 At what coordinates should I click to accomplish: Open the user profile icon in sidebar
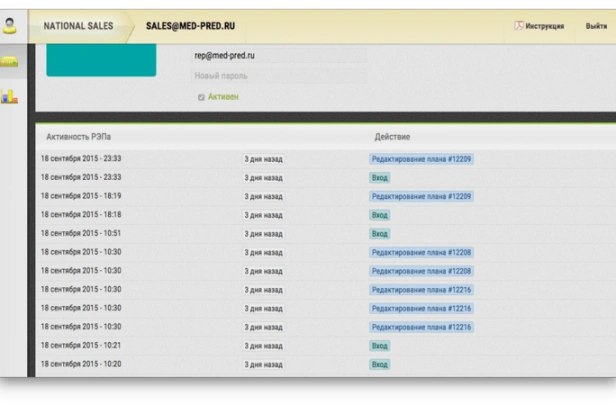click(x=11, y=26)
